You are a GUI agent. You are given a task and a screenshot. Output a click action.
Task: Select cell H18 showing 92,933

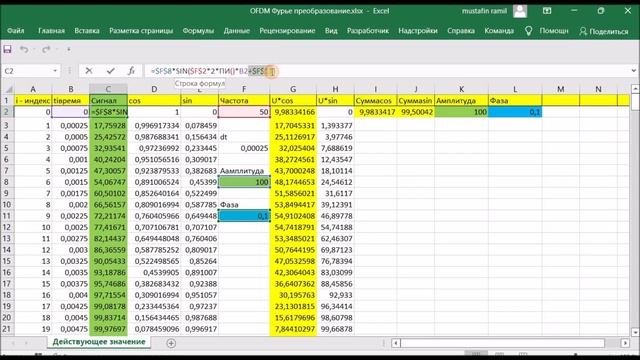coord(335,295)
